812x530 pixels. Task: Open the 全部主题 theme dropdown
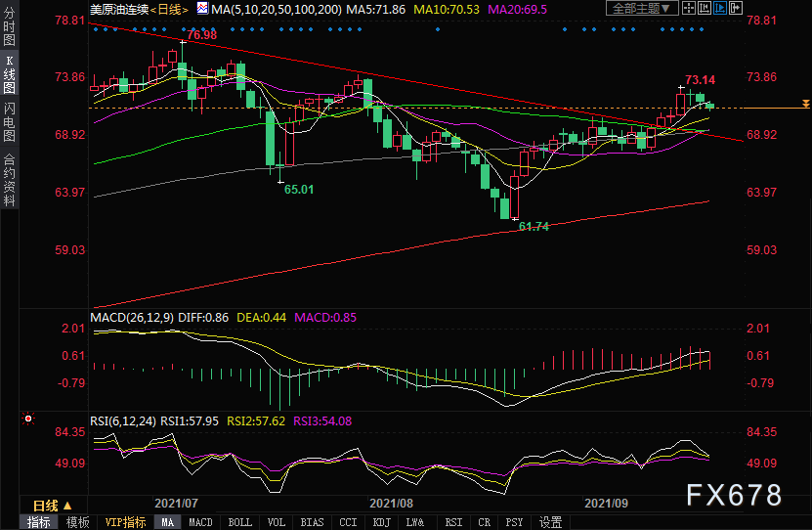[642, 8]
